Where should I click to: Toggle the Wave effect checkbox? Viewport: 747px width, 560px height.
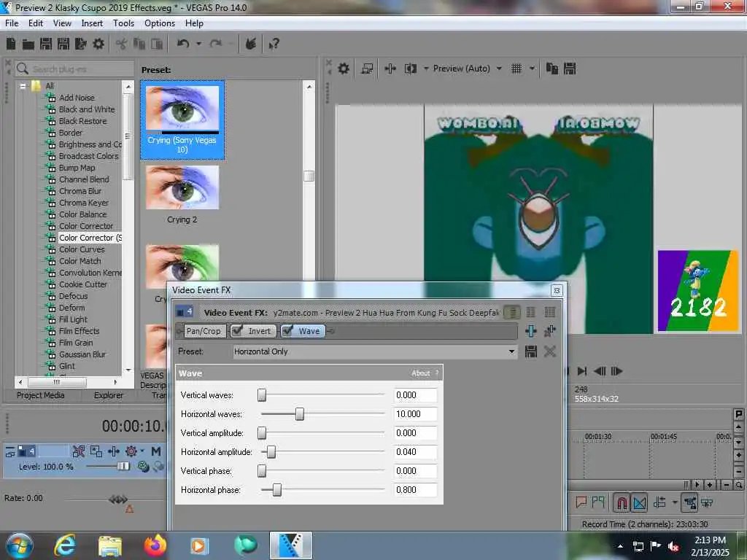(287, 330)
